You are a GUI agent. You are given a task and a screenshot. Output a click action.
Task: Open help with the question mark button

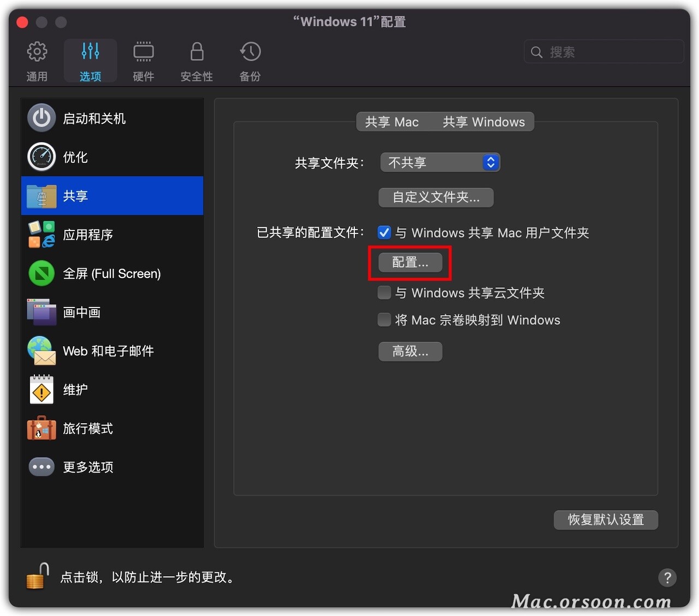667,577
